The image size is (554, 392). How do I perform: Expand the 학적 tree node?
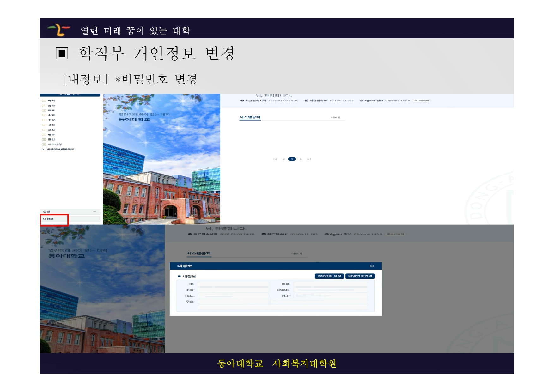[44, 101]
